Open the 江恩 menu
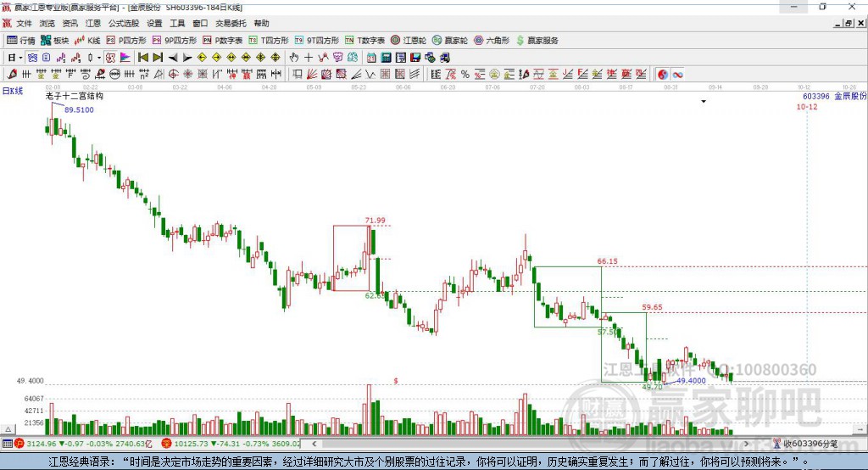Viewport: 868px width, 470px height. pos(93,23)
